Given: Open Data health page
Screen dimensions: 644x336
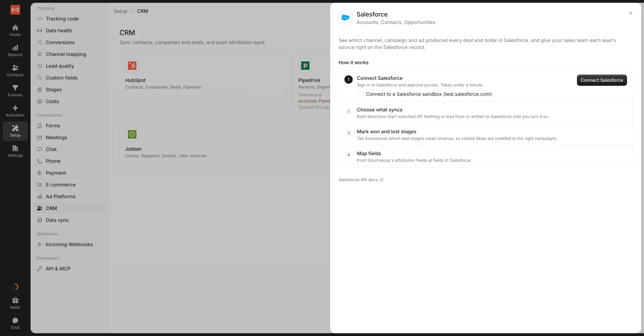Looking at the screenshot, I should [x=69, y=31].
